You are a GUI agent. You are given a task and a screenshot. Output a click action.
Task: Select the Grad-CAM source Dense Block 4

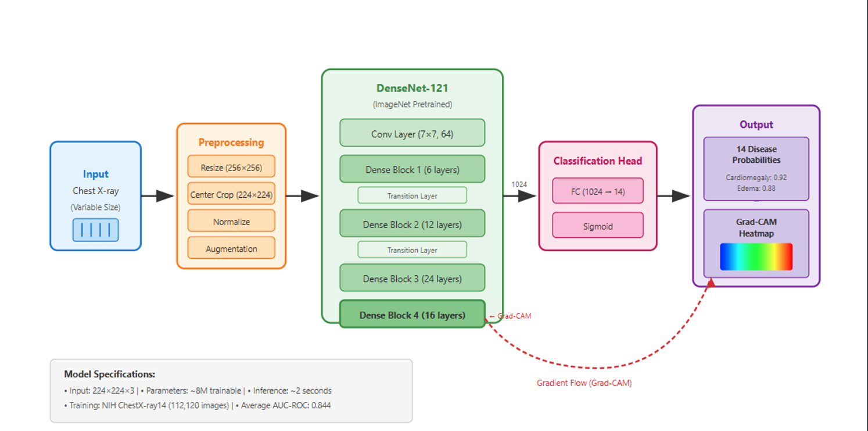(412, 314)
